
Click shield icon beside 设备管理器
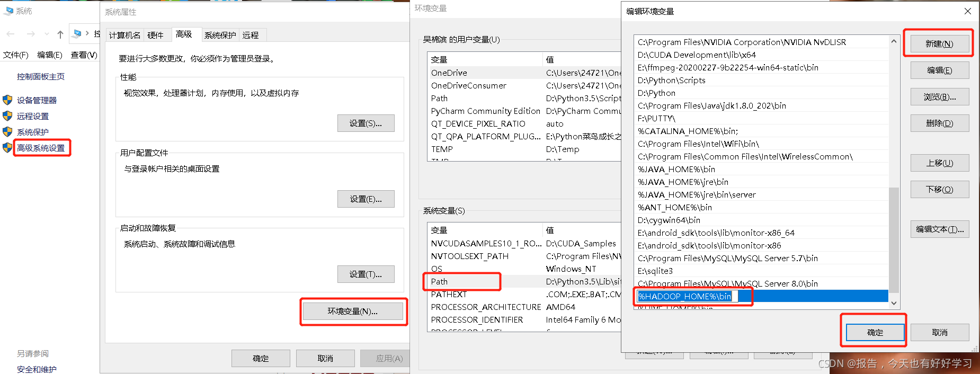point(7,100)
